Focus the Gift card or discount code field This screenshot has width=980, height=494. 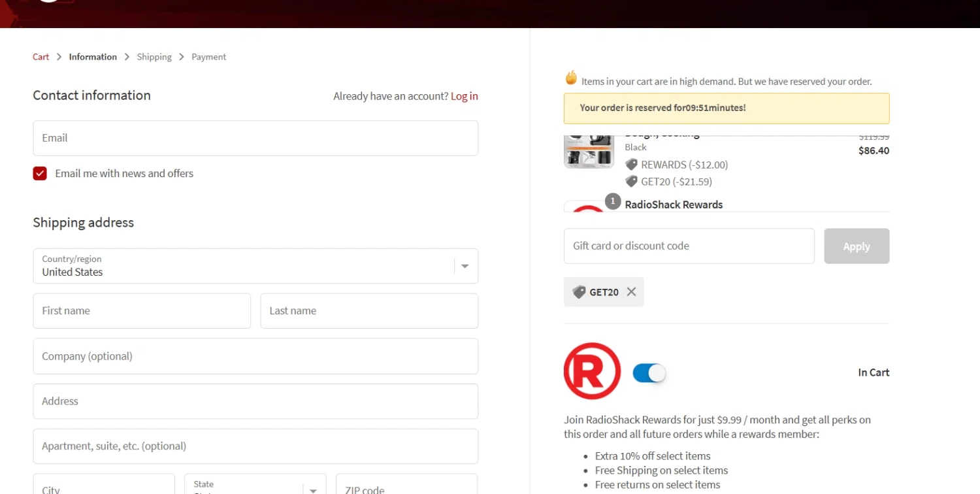click(689, 246)
